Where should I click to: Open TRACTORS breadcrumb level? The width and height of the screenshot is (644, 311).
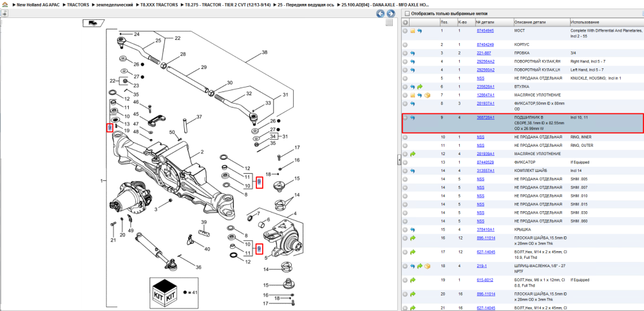click(78, 5)
